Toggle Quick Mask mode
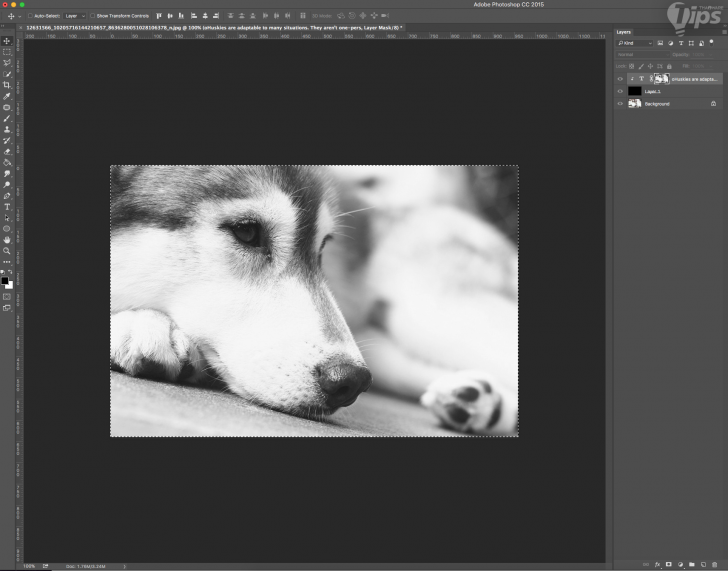 tap(6, 297)
